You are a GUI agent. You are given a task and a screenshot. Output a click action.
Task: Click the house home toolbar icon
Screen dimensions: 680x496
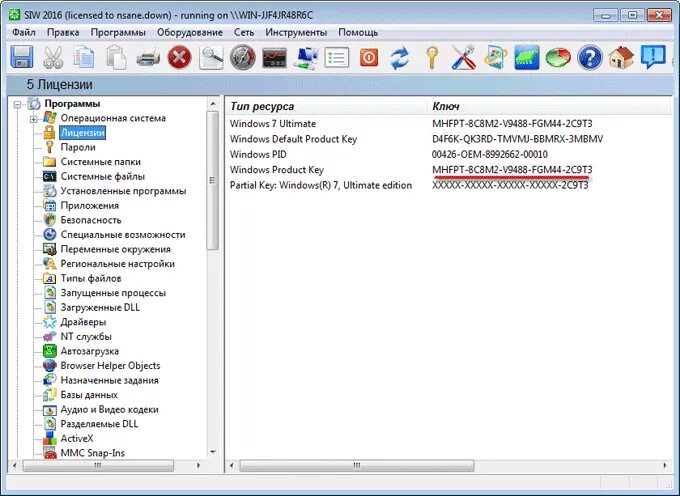(621, 57)
